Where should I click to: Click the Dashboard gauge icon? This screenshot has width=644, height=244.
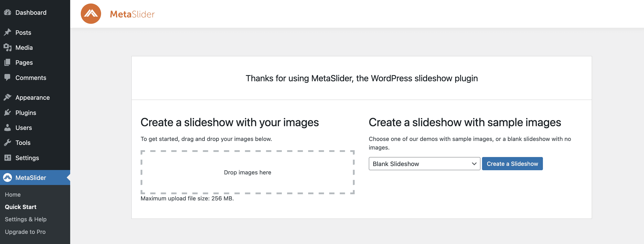coord(8,12)
